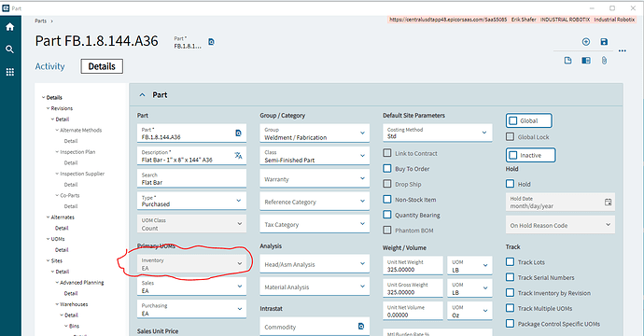
Task: Open the Group dropdown Weldment / Fabrication
Action: point(315,133)
